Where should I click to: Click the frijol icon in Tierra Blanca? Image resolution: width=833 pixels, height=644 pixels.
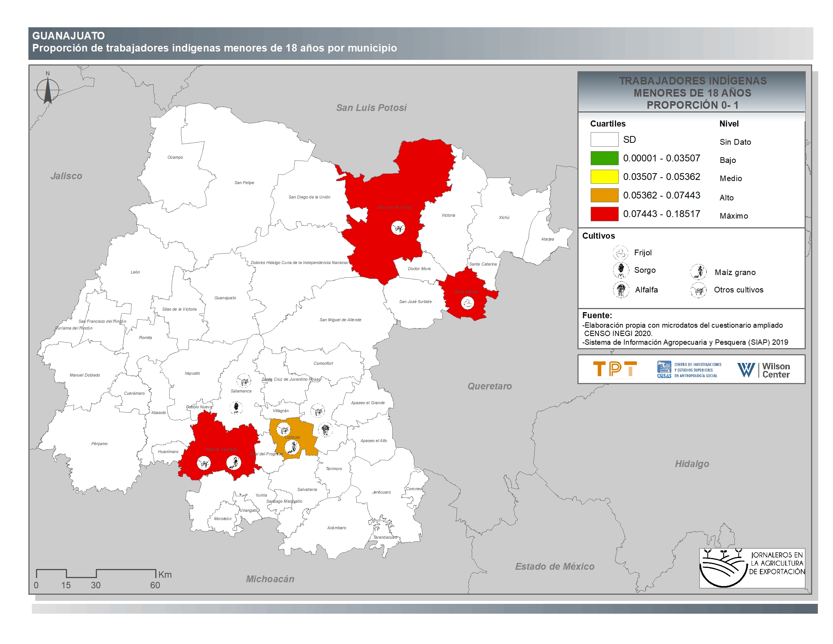coord(467,303)
